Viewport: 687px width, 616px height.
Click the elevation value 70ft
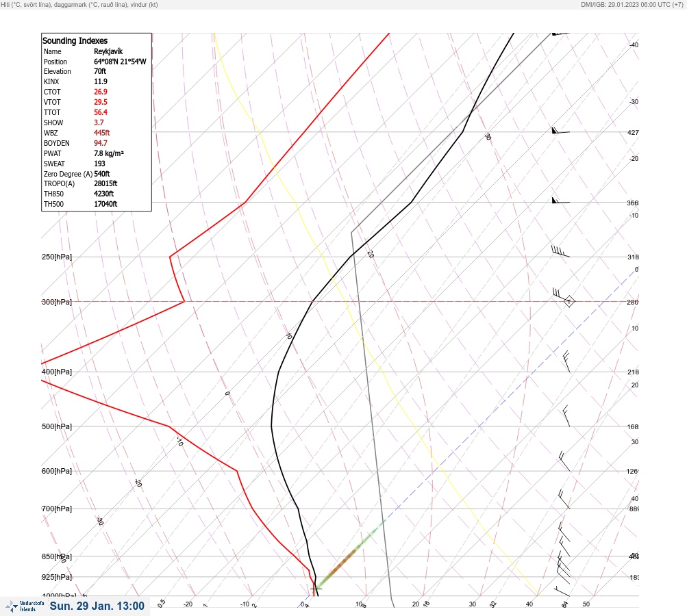[100, 71]
